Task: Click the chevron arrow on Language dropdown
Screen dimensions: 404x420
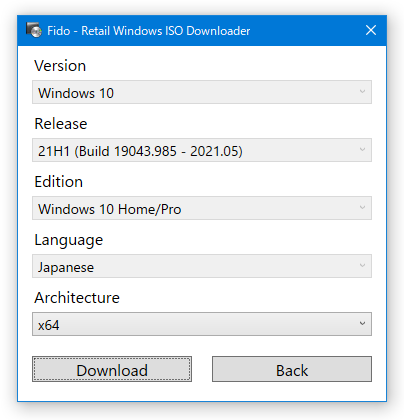Action: (x=362, y=266)
